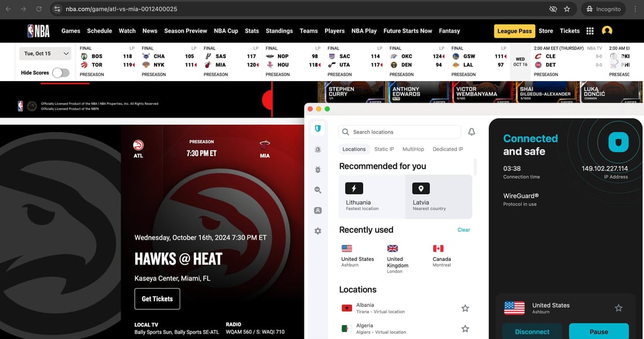Open the Victor Wembanyama card thumbnail

tap(482, 92)
